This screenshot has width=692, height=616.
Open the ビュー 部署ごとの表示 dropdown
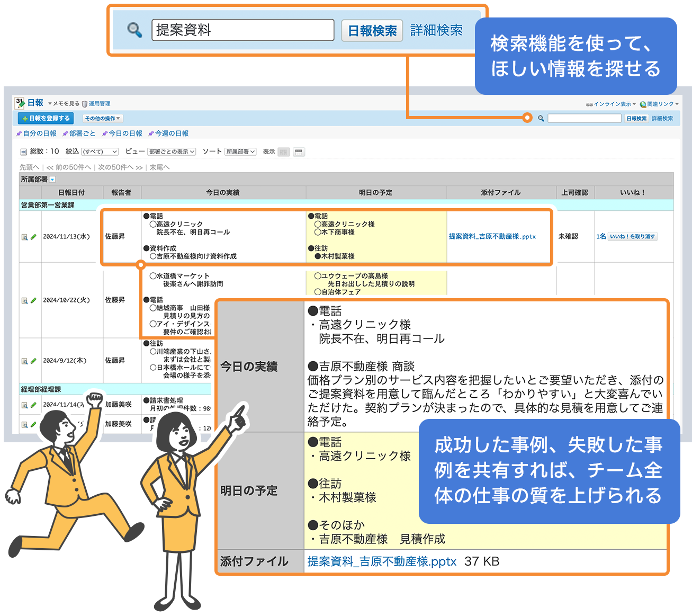pyautogui.click(x=172, y=152)
